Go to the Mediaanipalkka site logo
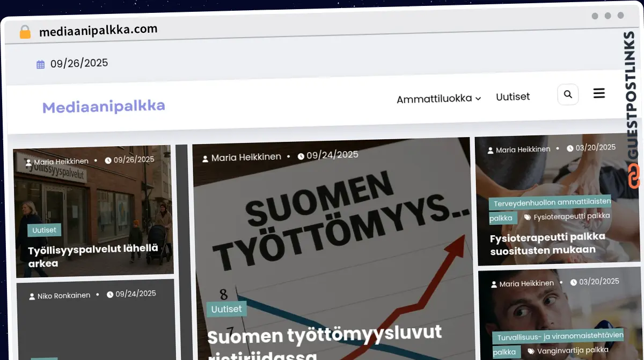Screen dimensions: 644x360 (x=104, y=106)
